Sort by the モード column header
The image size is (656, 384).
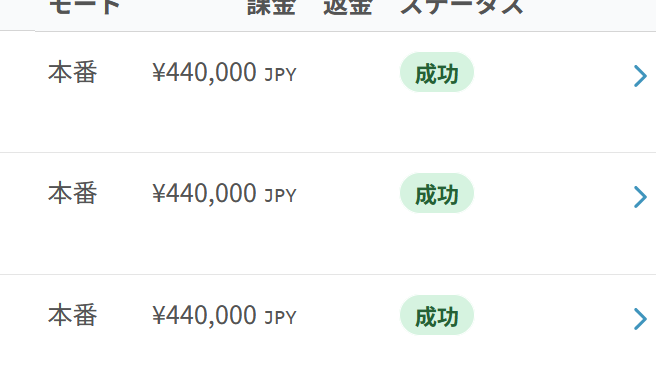85,7
